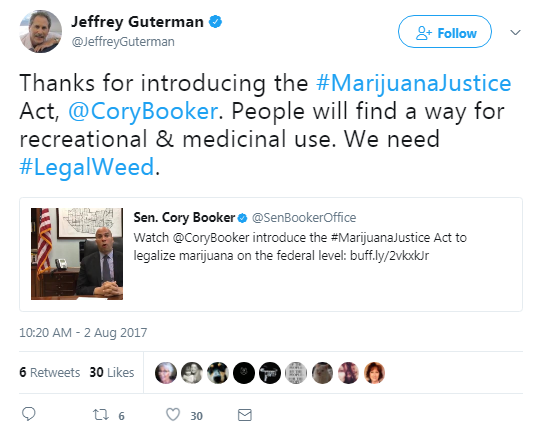Click the tweet timestamp 10:20 AM - 2 Aug 2017
The width and height of the screenshot is (542, 434).
pos(83,332)
